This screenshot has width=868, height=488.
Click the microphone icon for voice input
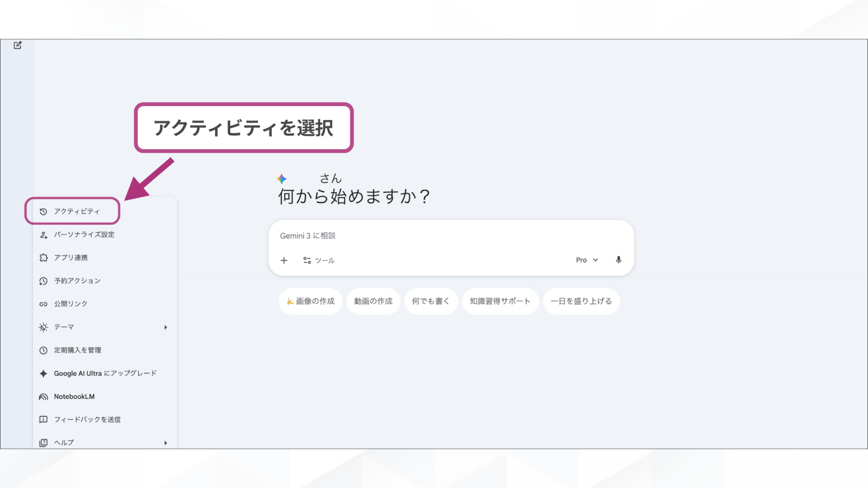[618, 260]
